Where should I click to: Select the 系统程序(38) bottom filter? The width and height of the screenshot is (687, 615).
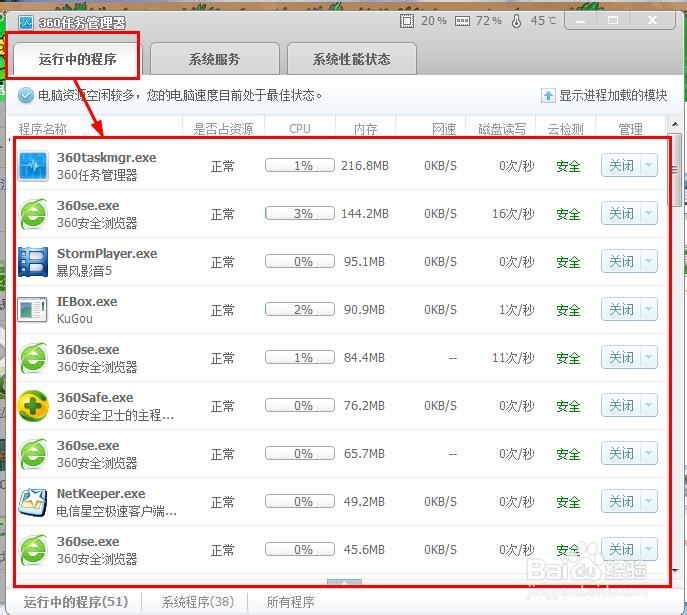(x=198, y=602)
